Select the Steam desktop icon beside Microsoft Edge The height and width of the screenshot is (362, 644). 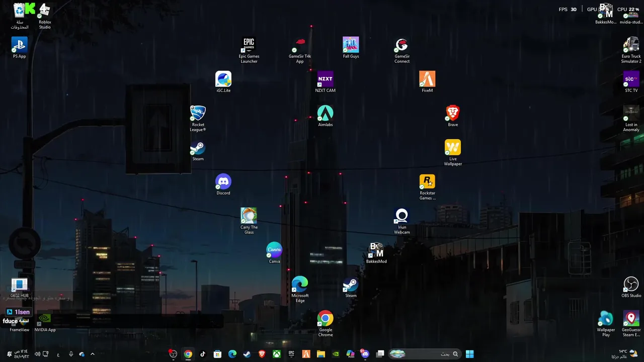(x=351, y=287)
